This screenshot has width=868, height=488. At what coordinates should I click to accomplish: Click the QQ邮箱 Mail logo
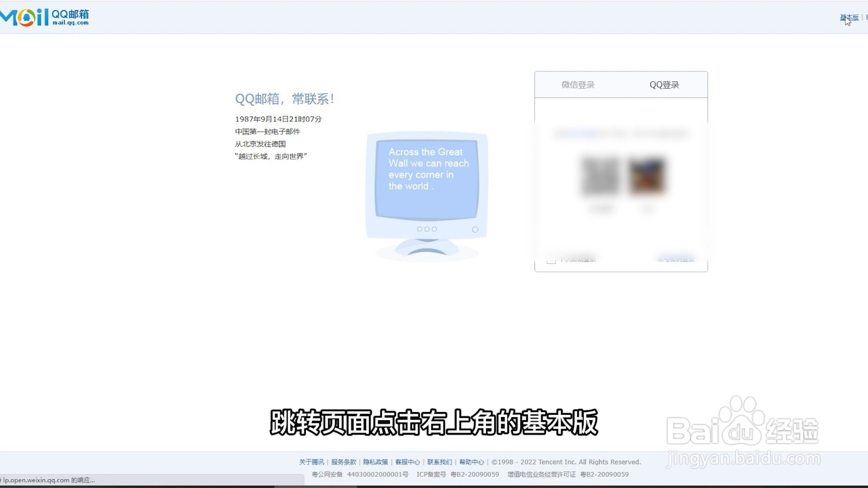point(44,17)
